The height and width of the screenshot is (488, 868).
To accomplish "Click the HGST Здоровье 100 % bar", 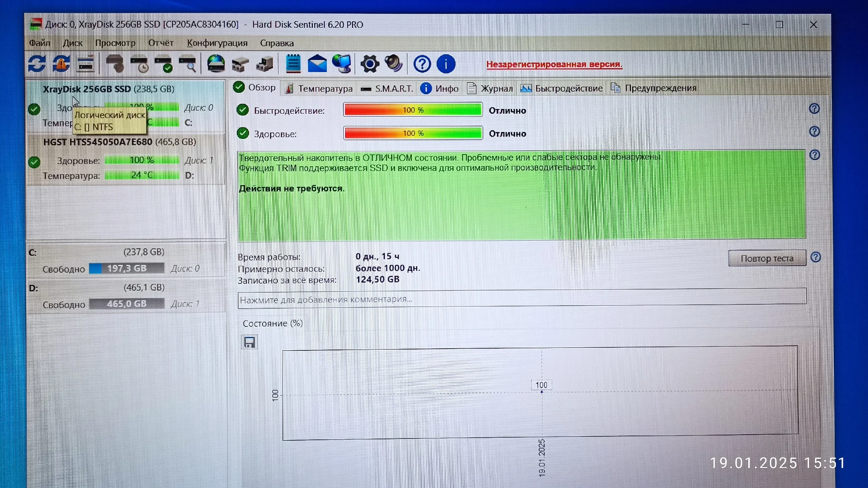I will tap(141, 160).
